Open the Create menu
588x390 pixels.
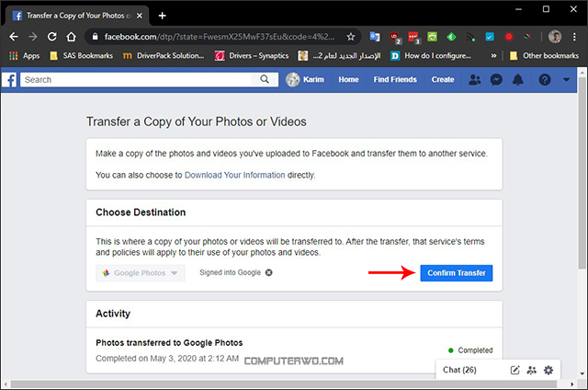(443, 80)
